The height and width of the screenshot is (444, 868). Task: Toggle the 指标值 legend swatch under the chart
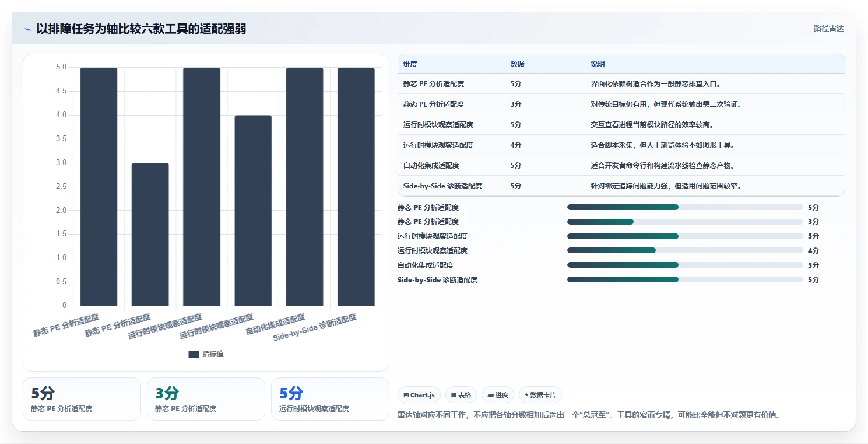point(194,354)
